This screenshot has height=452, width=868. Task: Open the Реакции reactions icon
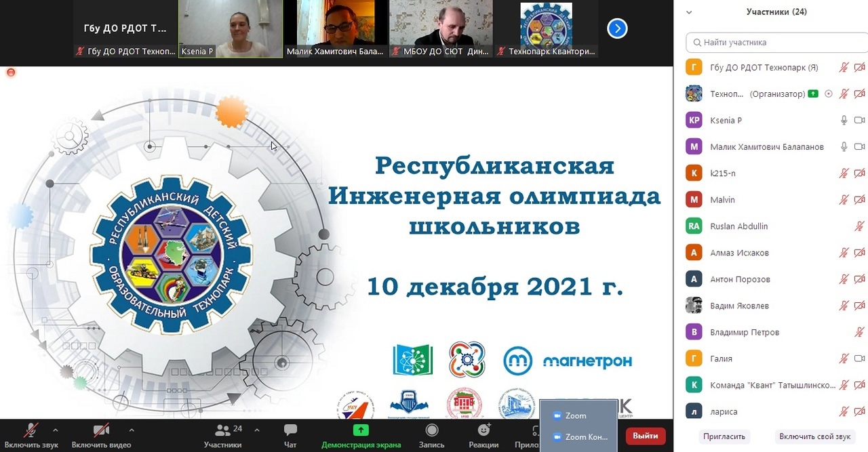(x=484, y=430)
